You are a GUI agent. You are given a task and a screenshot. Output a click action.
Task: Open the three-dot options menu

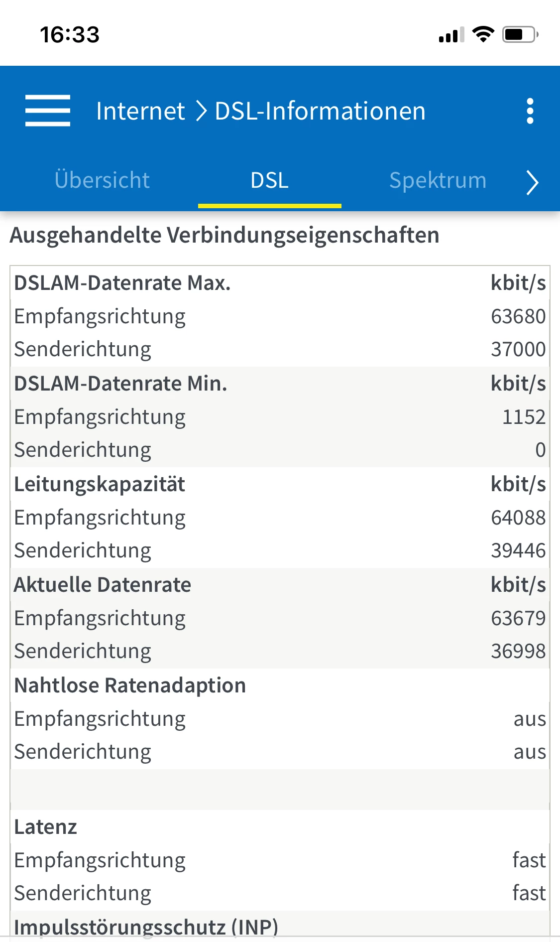coord(530,111)
